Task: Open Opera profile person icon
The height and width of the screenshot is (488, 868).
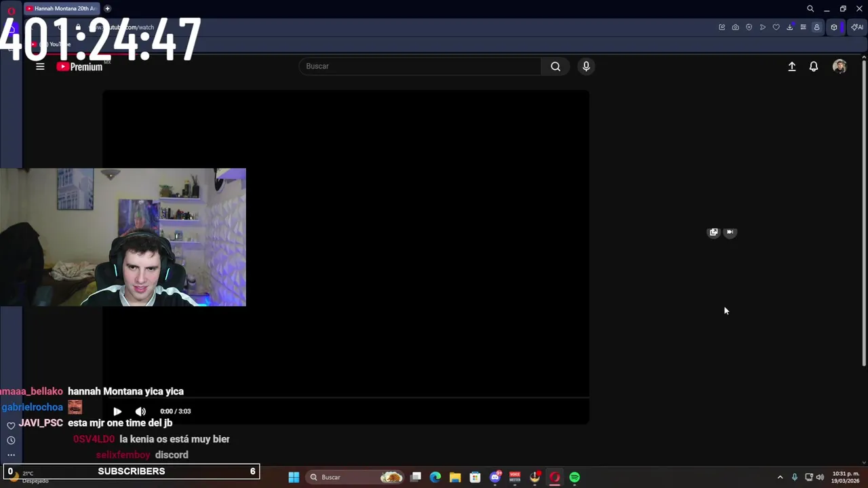Action: [x=816, y=27]
